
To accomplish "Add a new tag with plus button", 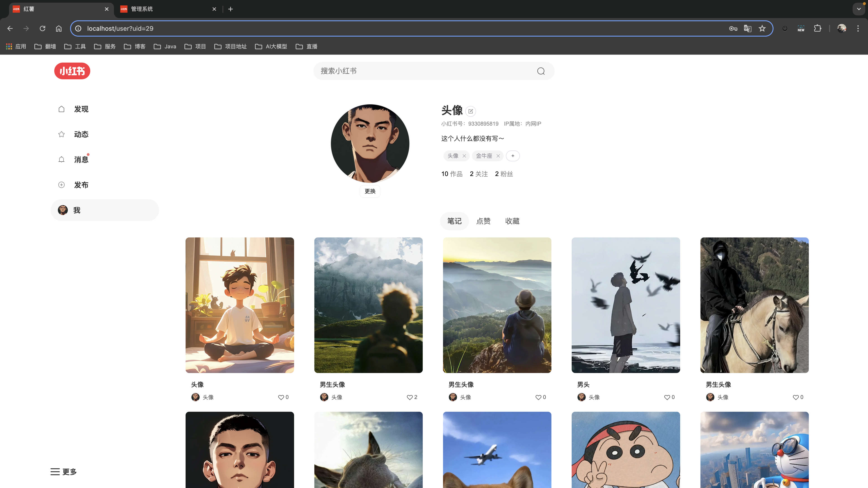I will coord(512,156).
